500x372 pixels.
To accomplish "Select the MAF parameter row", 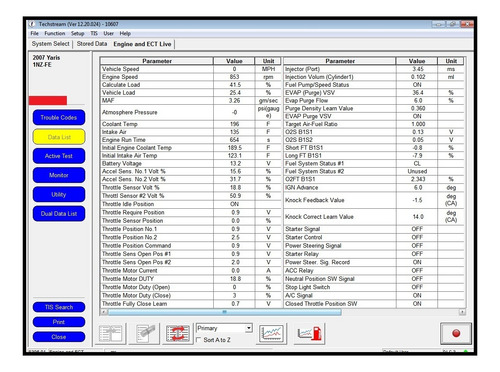I will 191,101.
